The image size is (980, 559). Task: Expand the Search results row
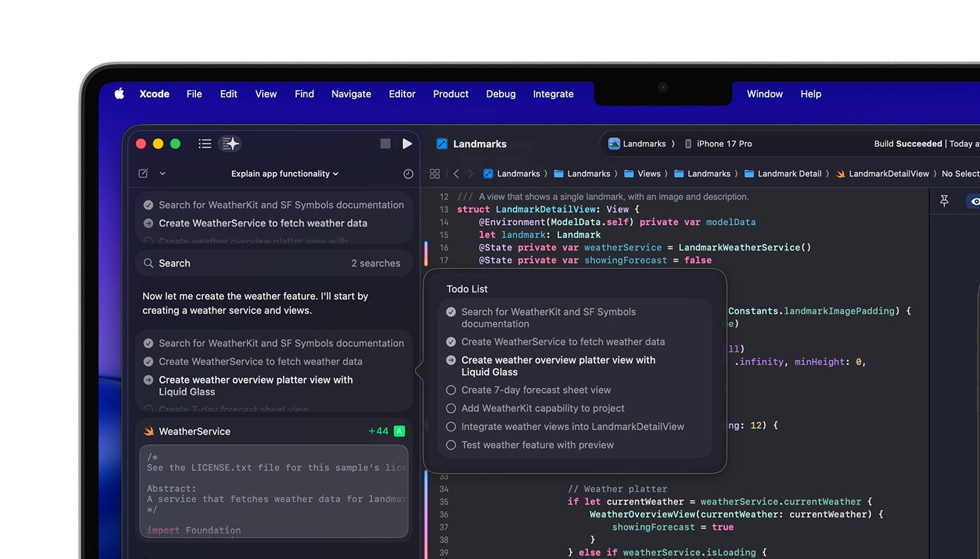pyautogui.click(x=273, y=263)
